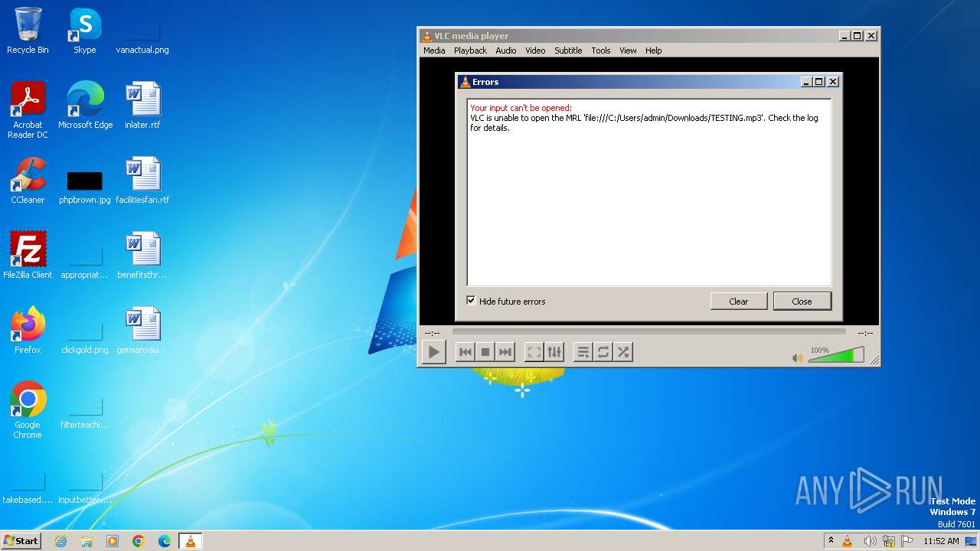Select the CCleaner desktop shortcut

tap(28, 181)
